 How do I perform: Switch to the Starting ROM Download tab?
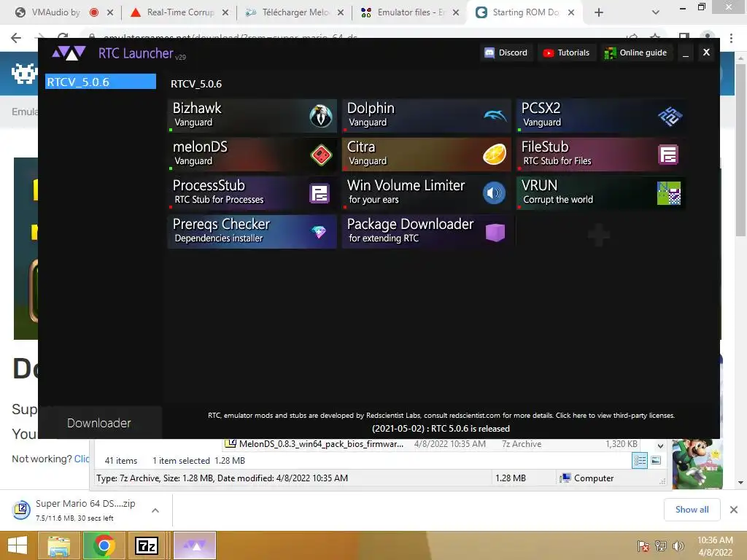point(525,12)
